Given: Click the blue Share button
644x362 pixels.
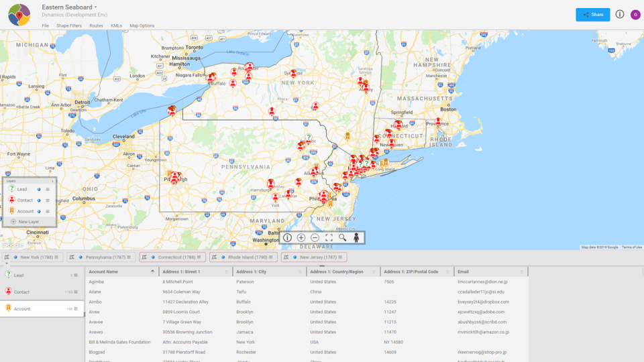Looking at the screenshot, I should [x=592, y=14].
